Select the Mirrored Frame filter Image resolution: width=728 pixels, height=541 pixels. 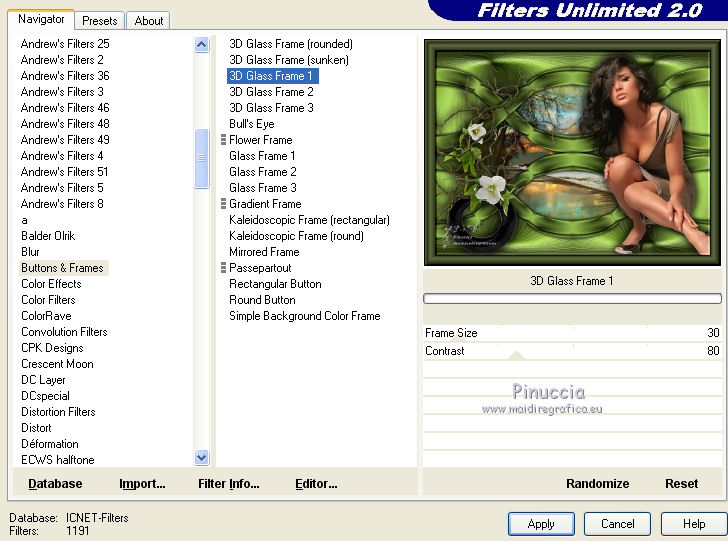pos(264,252)
